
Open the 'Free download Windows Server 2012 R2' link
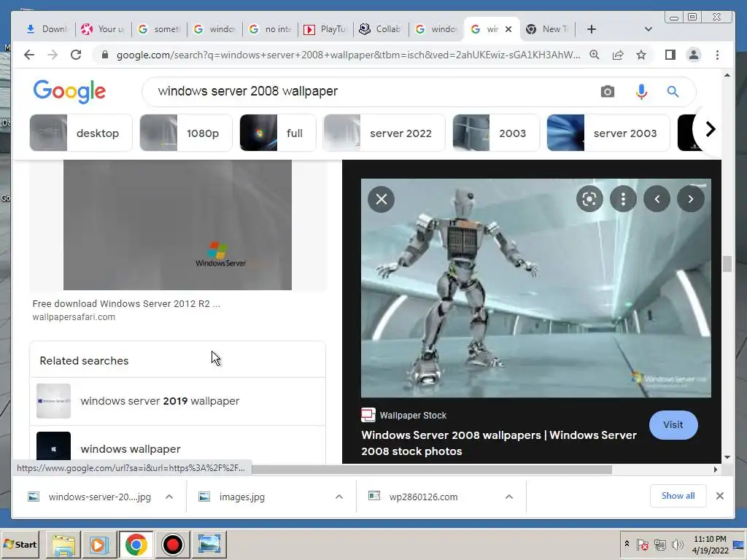(x=126, y=304)
